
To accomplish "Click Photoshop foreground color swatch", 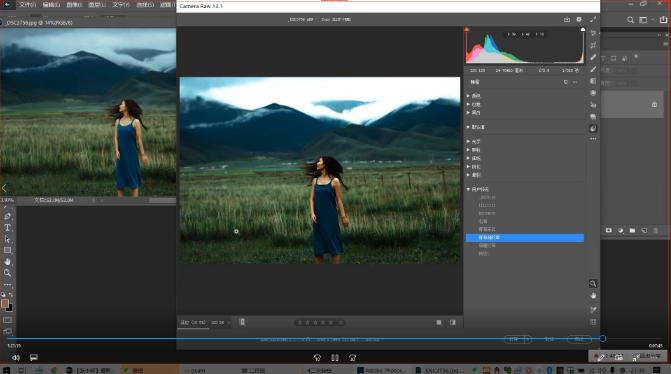I will [5, 303].
